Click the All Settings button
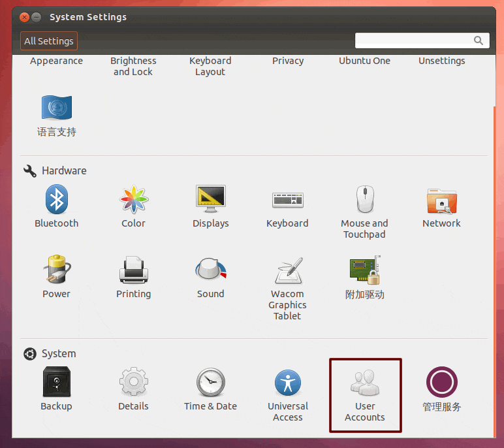Screen dimensions: 504x448 pyautogui.click(x=49, y=41)
